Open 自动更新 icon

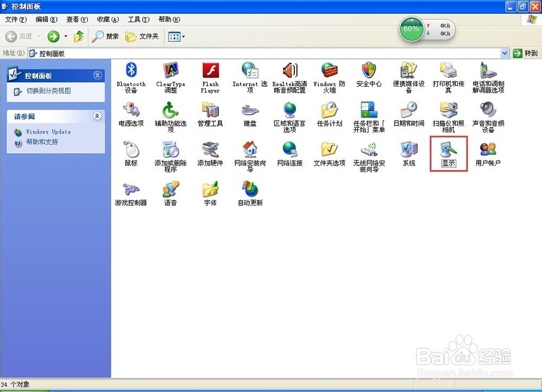pos(250,193)
